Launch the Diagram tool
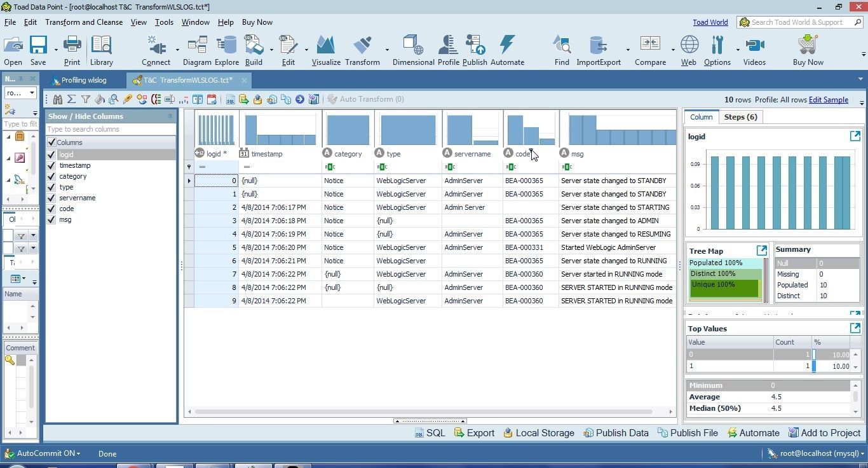Screen dimensions: 868x468 (197, 51)
